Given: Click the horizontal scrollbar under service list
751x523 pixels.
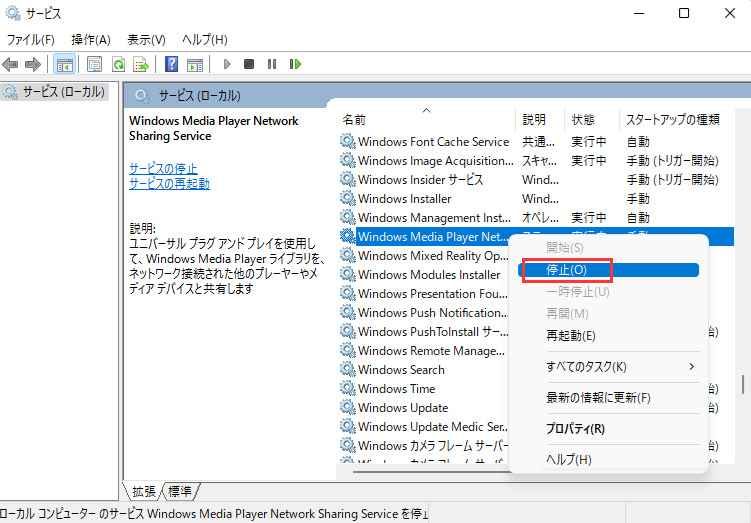Looking at the screenshot, I should point(431,472).
